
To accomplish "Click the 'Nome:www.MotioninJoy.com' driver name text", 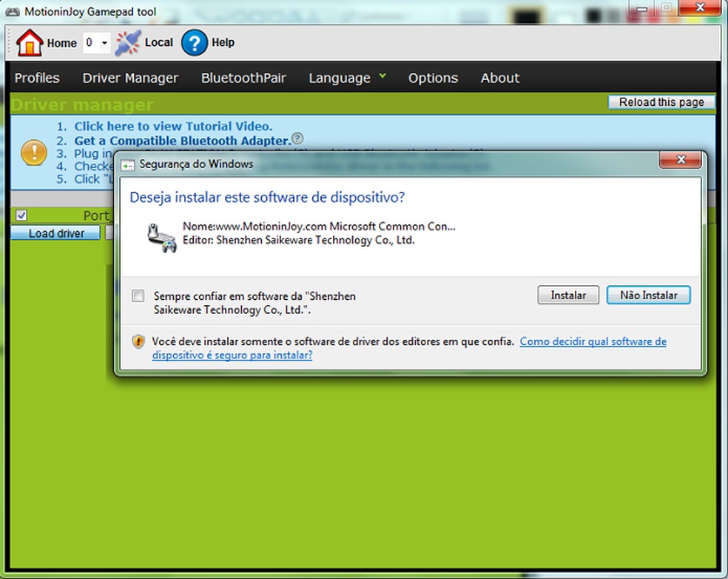I will 319,227.
